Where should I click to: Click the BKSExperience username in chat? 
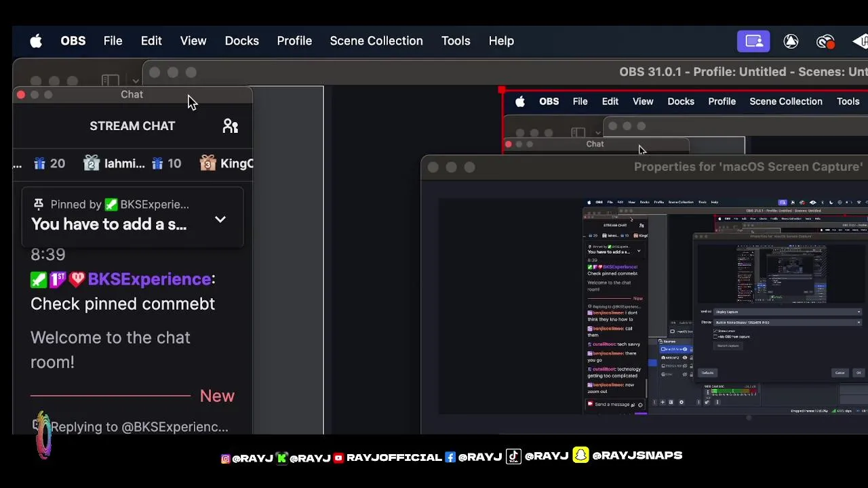point(149,279)
